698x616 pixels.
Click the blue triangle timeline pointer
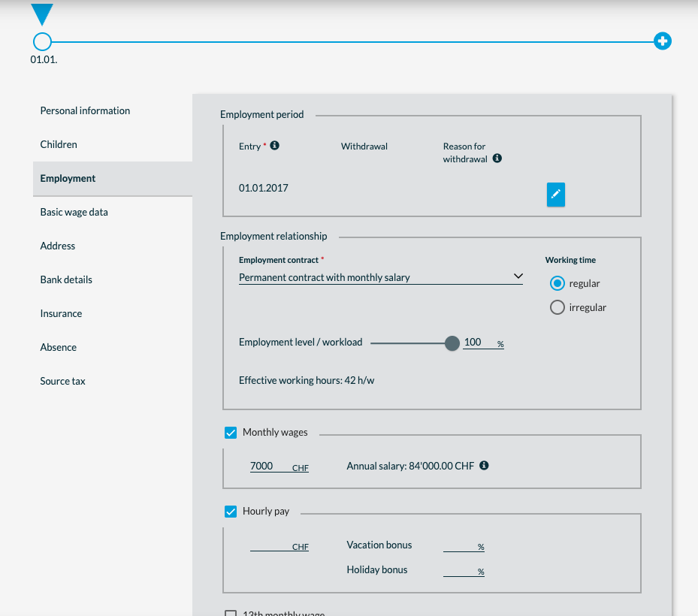tap(42, 15)
